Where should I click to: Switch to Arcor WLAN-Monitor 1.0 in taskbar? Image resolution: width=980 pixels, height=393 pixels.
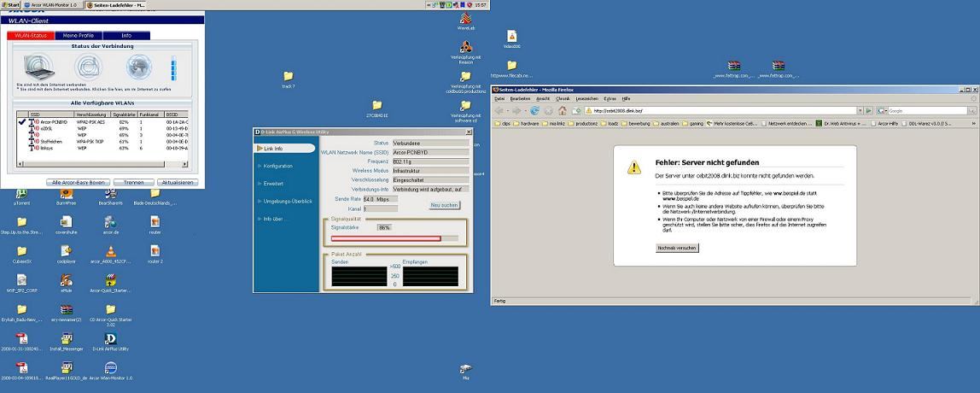(x=52, y=4)
